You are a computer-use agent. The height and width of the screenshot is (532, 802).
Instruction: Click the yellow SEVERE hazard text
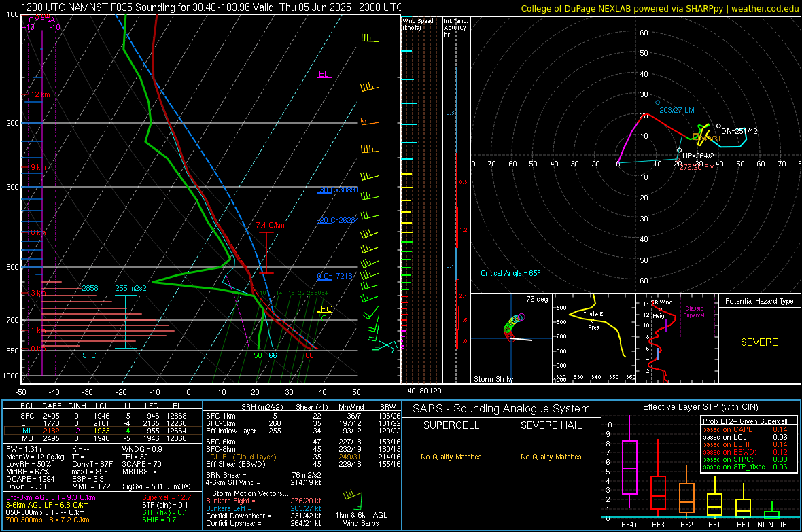tap(759, 342)
